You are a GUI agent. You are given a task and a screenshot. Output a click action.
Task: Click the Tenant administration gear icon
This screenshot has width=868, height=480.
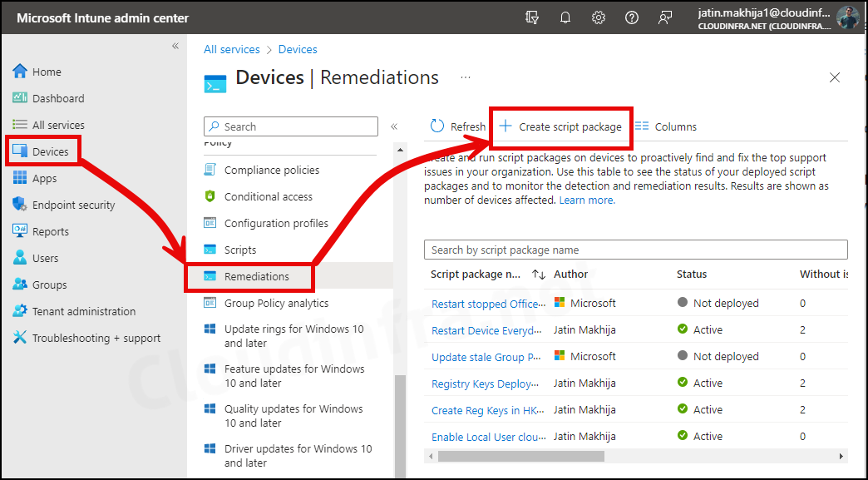[20, 310]
